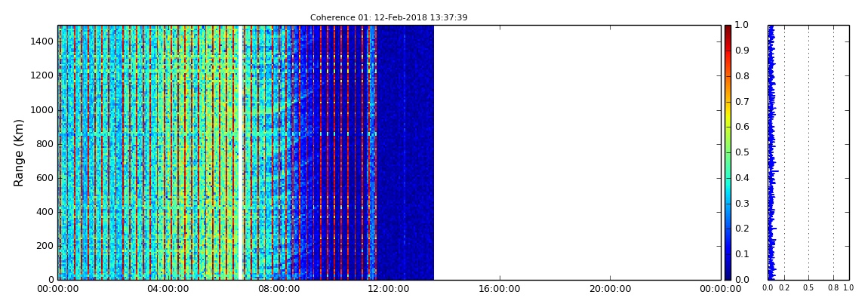Click the blue coherence profile line in the side plot
The height and width of the screenshot is (307, 868).
click(771, 152)
